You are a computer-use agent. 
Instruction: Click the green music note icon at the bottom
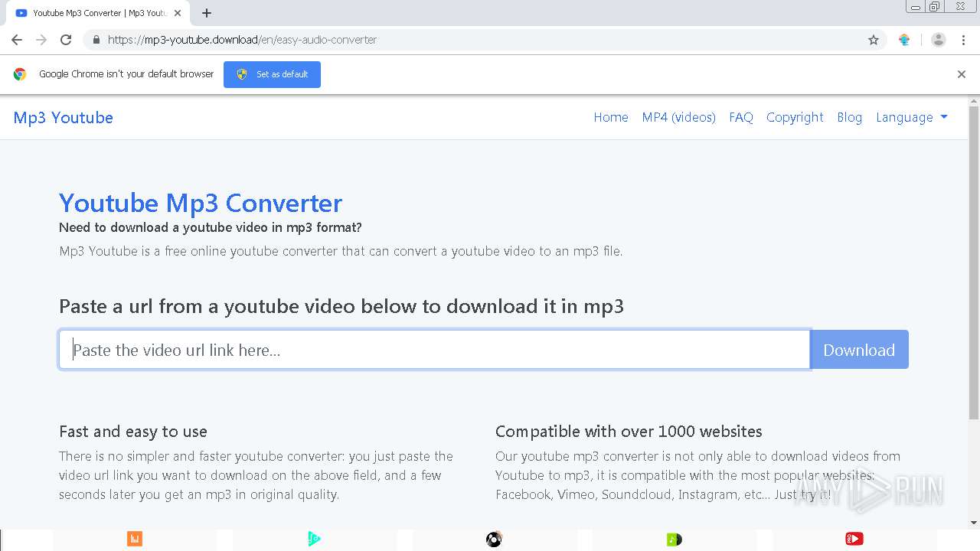(674, 540)
